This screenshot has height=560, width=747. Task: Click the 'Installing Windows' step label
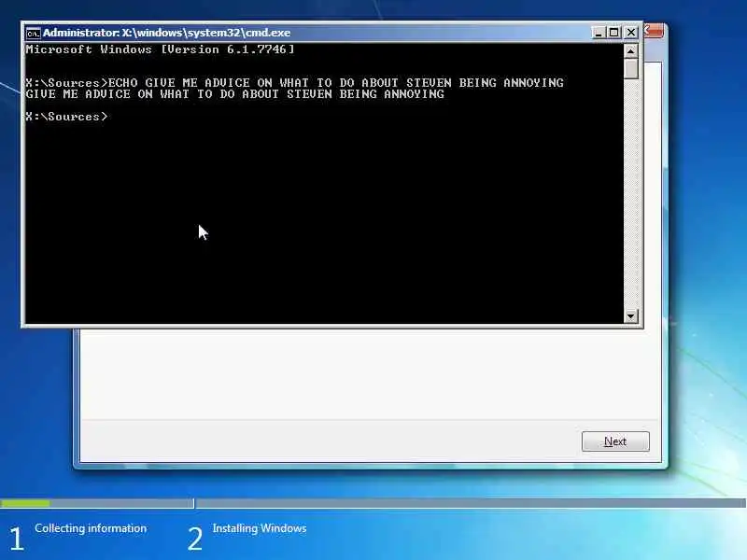(x=260, y=528)
